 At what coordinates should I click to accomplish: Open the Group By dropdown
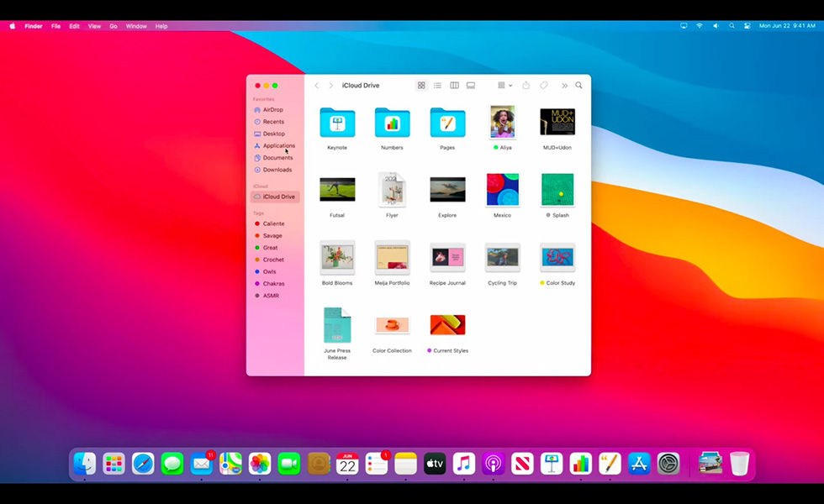[504, 86]
